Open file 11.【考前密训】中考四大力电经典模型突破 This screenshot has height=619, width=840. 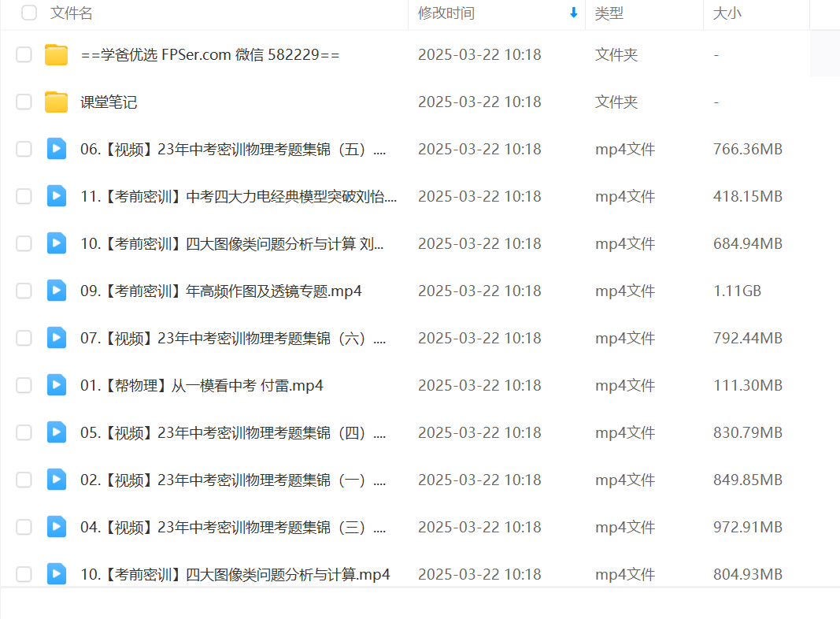(239, 196)
